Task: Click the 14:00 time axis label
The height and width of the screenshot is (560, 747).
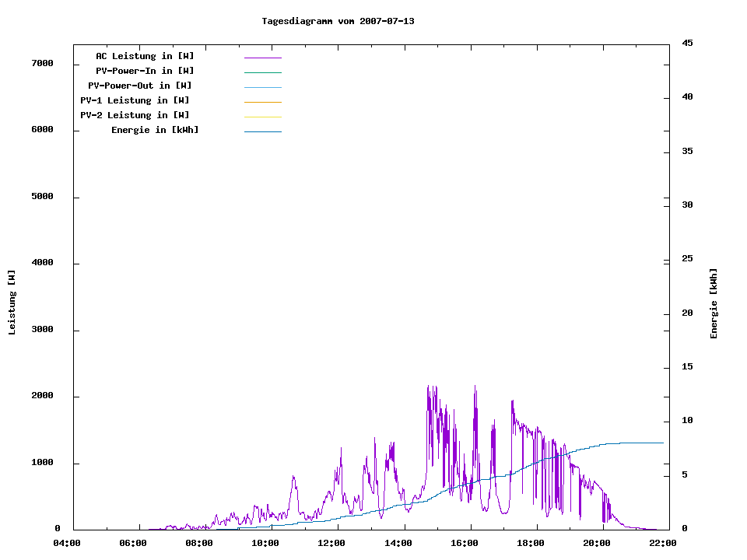Action: pos(398,543)
